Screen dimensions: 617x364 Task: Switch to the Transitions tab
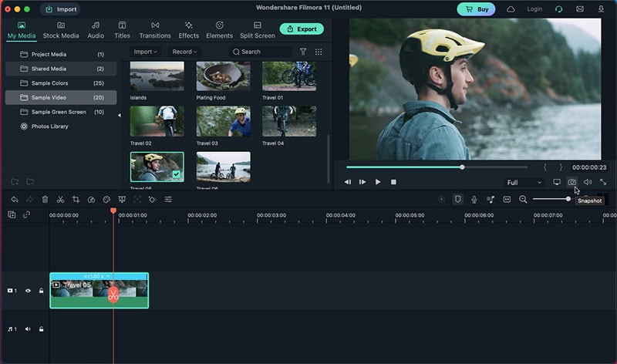pyautogui.click(x=155, y=30)
